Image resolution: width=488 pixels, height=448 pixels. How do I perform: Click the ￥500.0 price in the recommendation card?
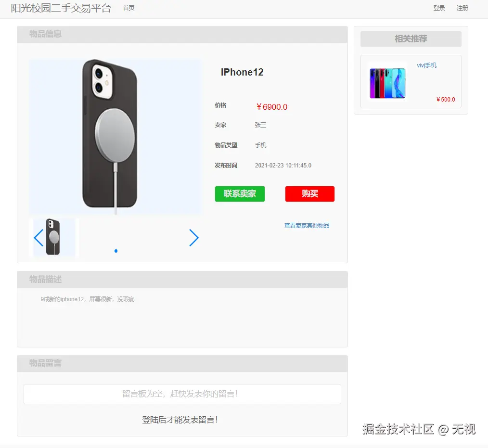click(446, 100)
